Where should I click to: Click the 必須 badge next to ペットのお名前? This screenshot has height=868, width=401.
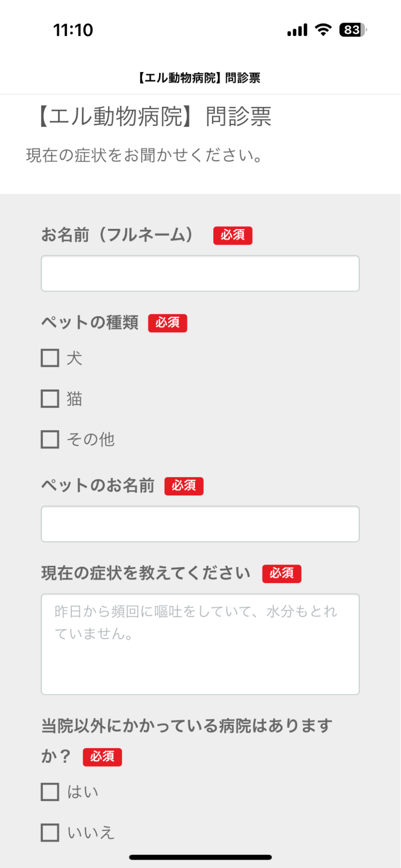tap(184, 486)
